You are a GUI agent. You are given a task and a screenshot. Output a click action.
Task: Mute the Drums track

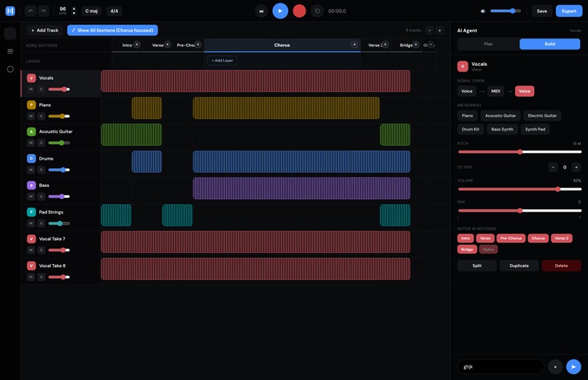(31, 170)
